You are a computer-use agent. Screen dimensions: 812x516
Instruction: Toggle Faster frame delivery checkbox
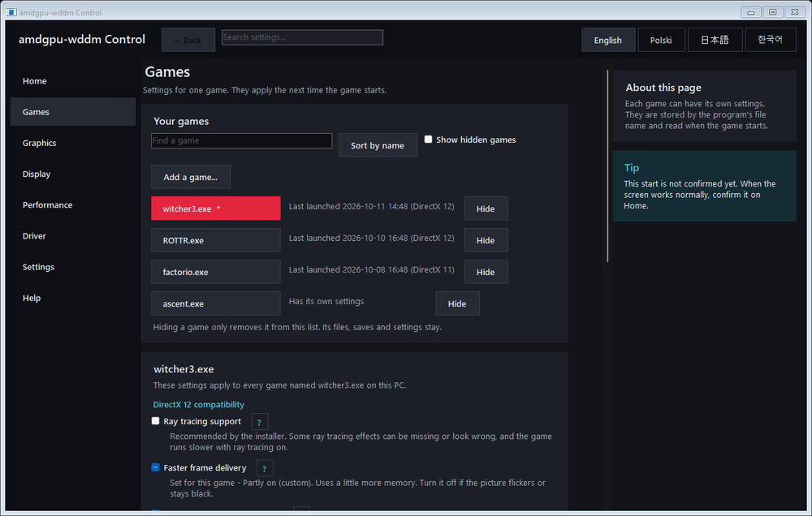[x=155, y=467]
